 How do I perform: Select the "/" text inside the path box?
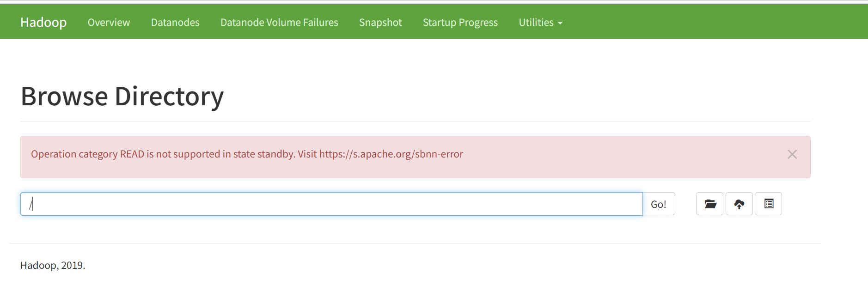point(31,203)
